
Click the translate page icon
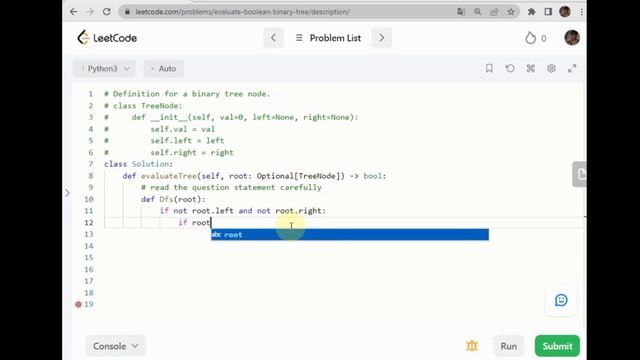click(461, 12)
